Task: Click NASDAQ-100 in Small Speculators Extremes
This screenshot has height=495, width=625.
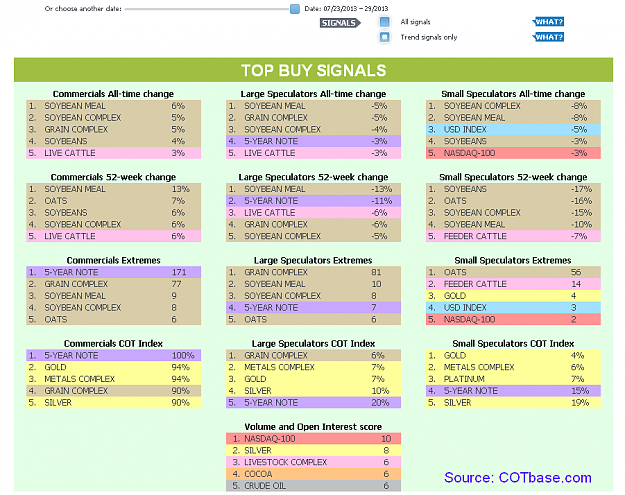Action: coord(513,319)
